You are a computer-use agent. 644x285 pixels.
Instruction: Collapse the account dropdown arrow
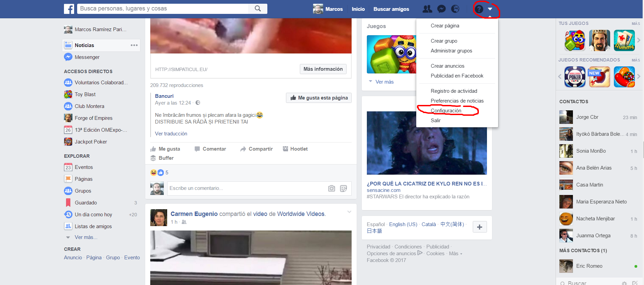point(490,9)
